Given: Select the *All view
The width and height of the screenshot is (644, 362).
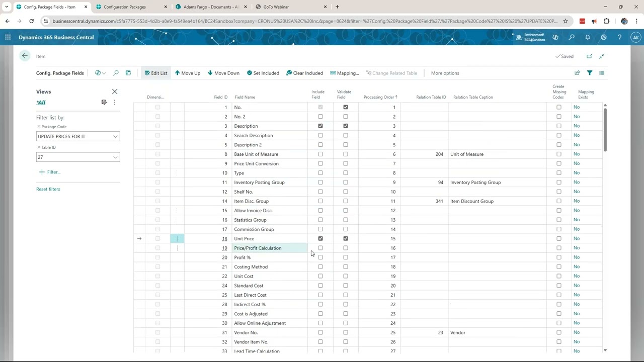Looking at the screenshot, I should coord(41,103).
